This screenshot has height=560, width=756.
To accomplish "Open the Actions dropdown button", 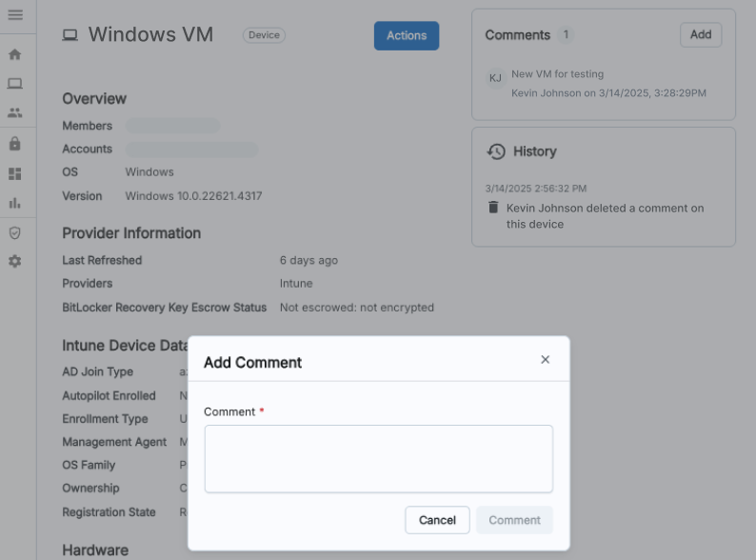I will pos(407,35).
